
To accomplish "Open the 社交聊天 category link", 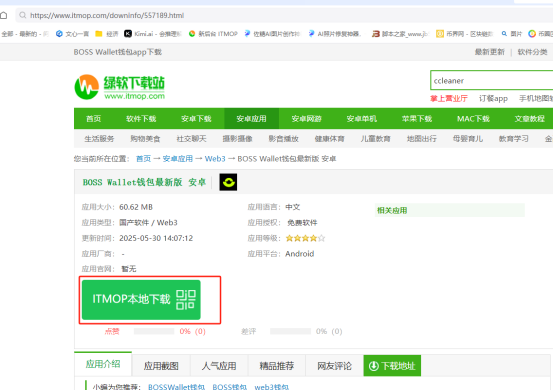I will point(191,139).
